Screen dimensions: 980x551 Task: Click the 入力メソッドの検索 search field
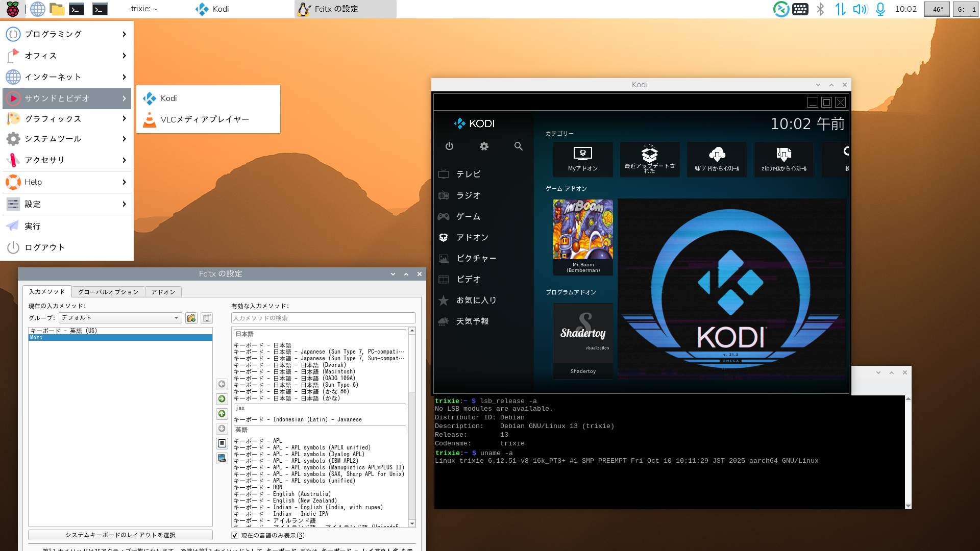pos(323,318)
